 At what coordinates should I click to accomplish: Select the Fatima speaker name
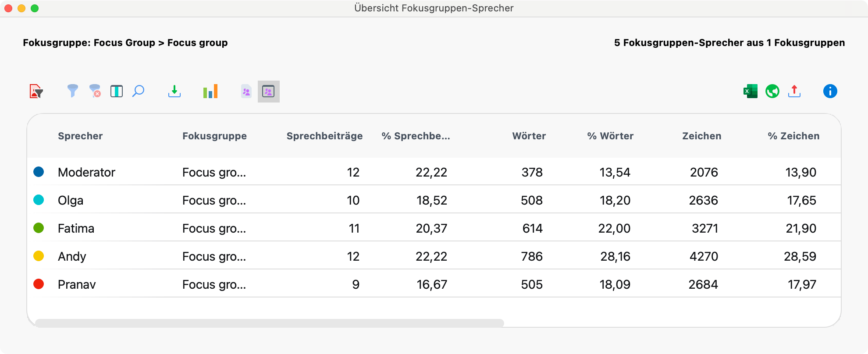point(76,228)
